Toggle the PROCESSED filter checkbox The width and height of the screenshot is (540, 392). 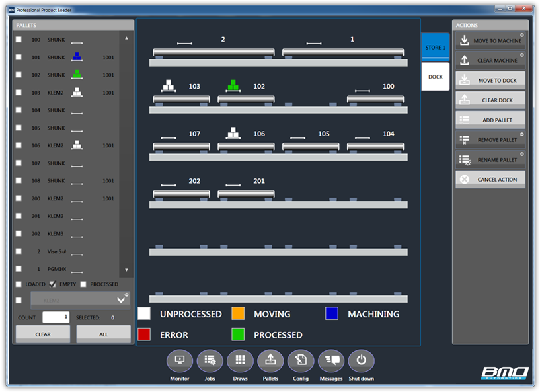click(83, 284)
